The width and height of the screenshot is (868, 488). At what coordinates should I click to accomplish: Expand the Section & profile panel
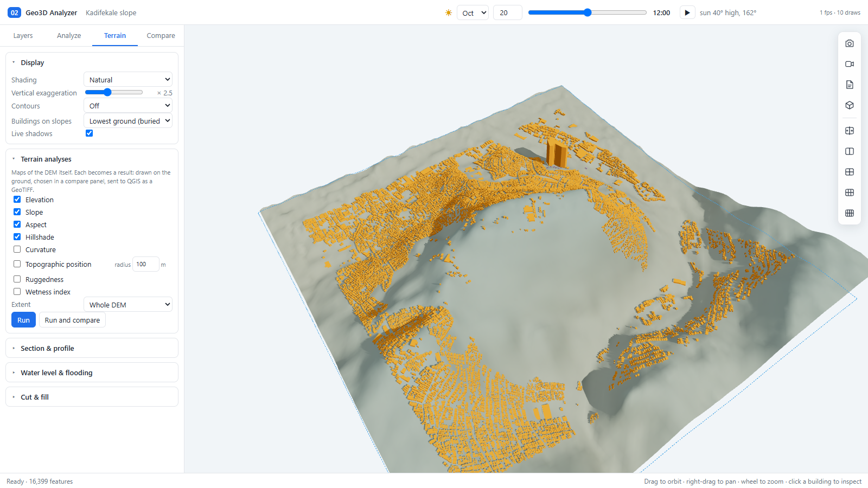click(92, 348)
